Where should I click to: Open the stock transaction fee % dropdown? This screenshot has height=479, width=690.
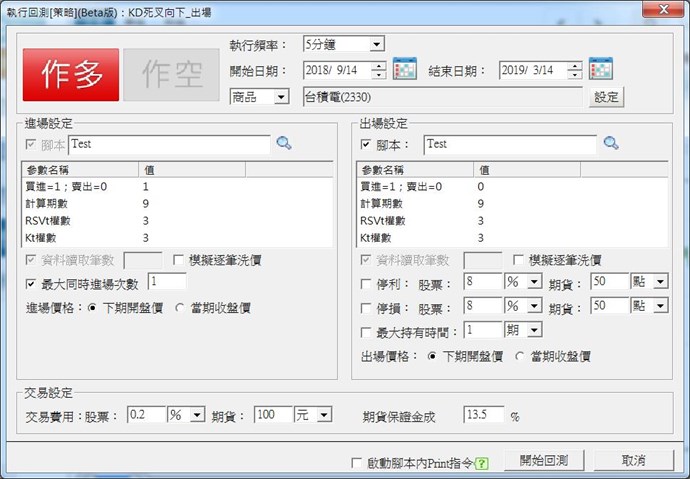click(197, 414)
